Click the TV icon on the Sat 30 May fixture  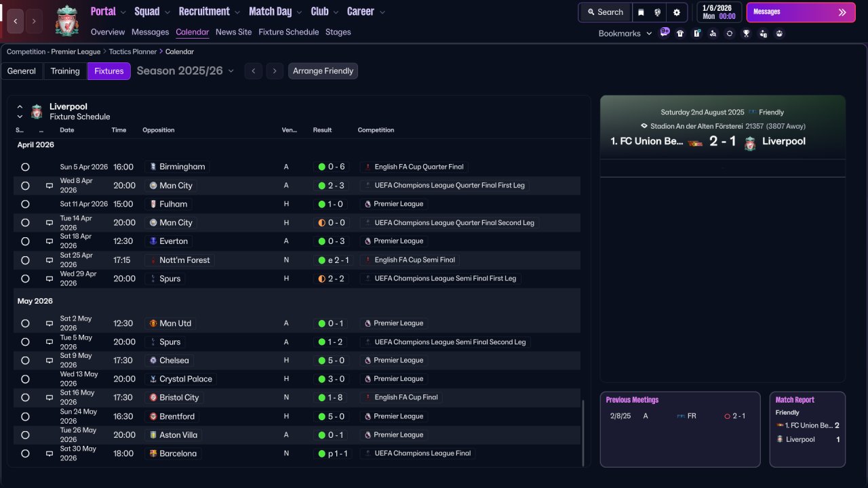coord(50,453)
